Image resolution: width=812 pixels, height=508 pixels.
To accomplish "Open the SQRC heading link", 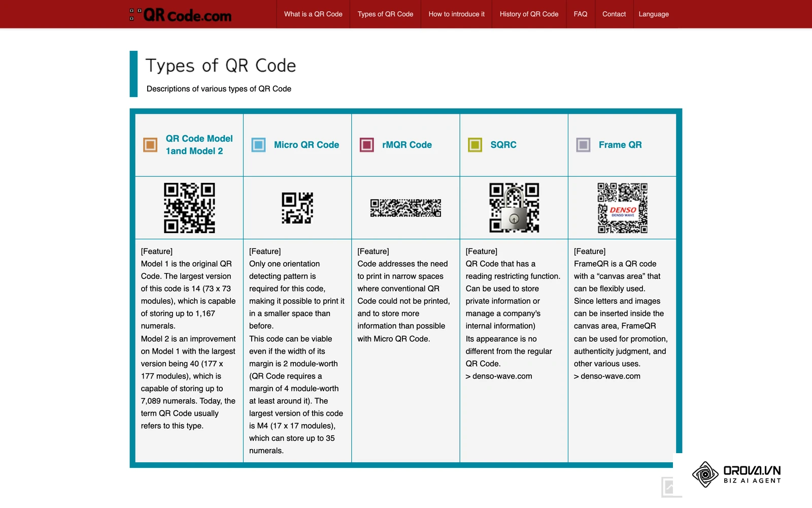I will click(x=503, y=145).
